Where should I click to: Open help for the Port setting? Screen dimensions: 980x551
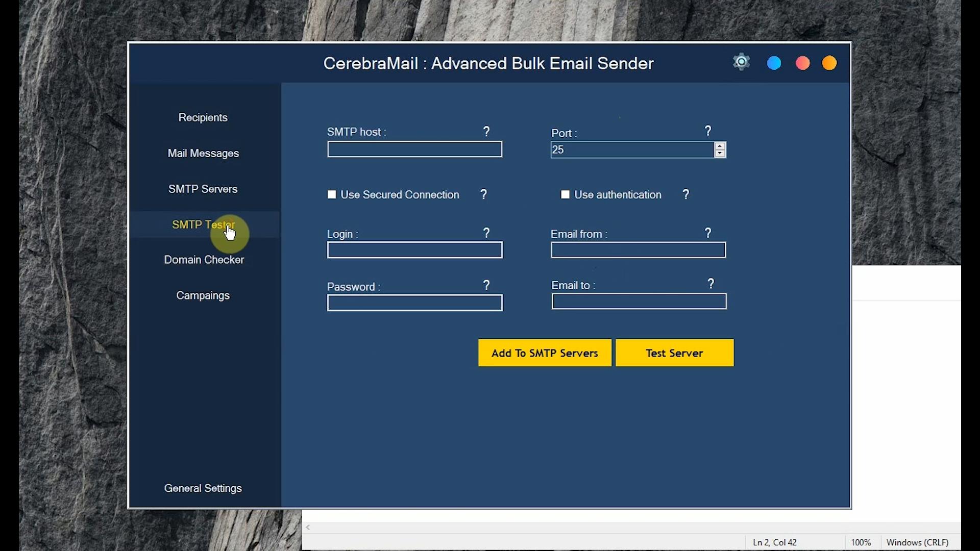point(708,131)
